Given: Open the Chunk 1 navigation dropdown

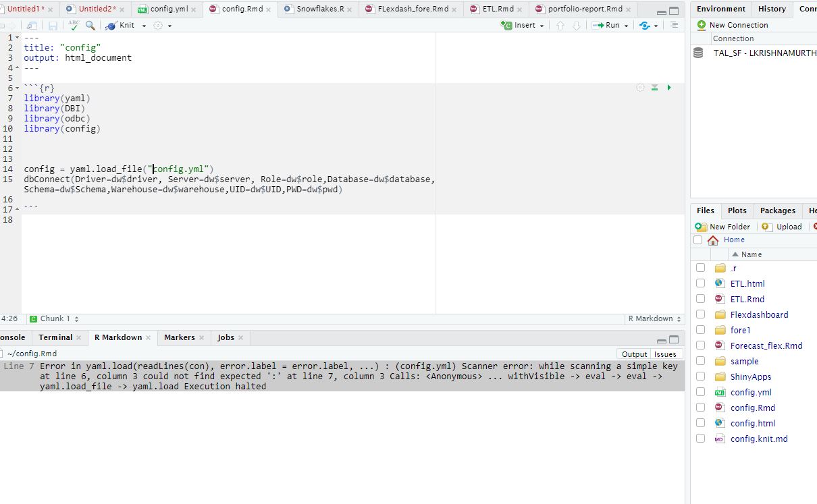Looking at the screenshot, I should (x=57, y=318).
